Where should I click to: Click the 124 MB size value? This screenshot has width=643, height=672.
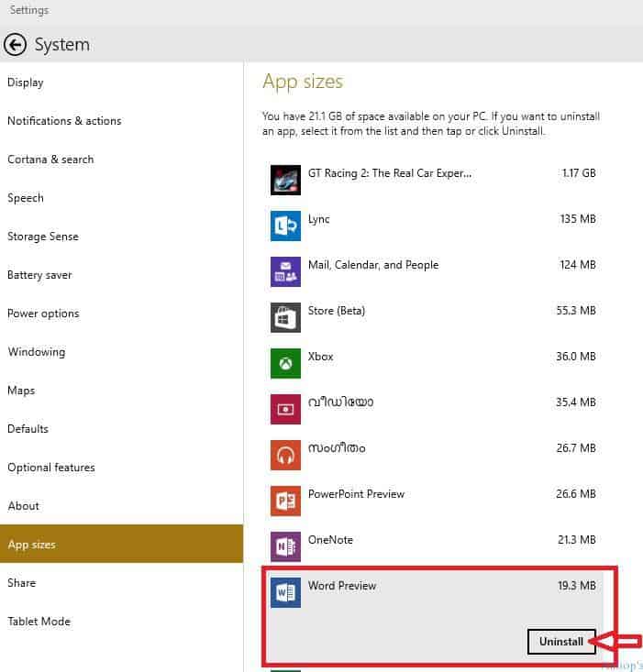click(x=578, y=265)
